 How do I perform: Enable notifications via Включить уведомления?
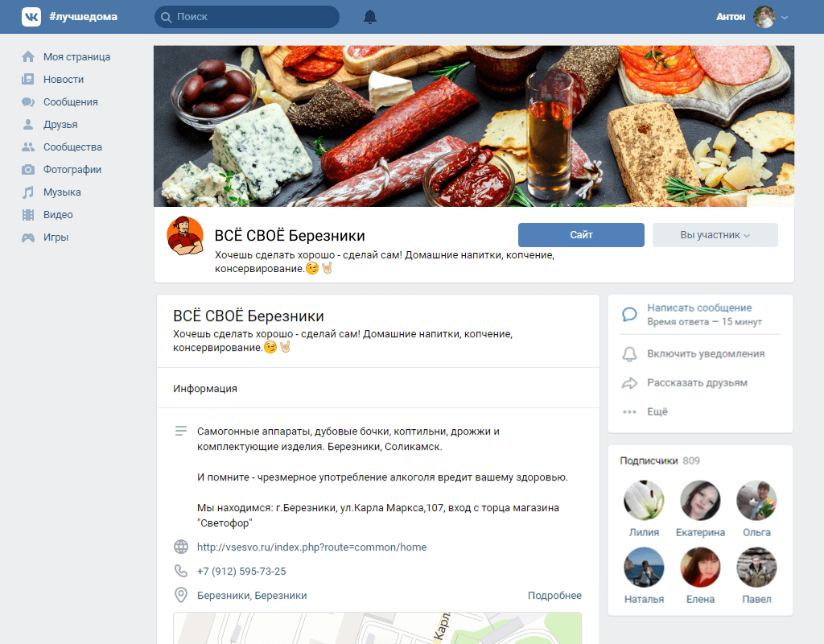(705, 354)
